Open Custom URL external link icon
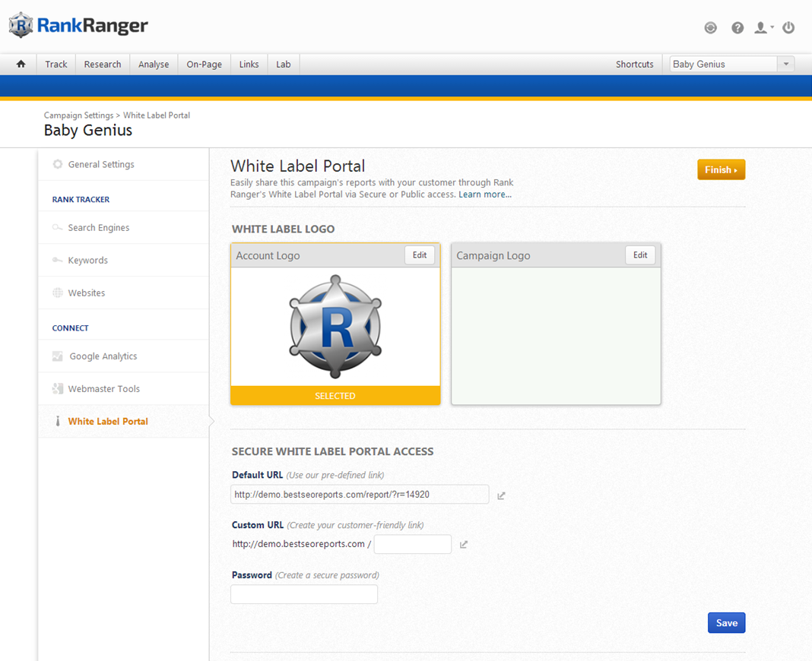Viewport: 812px width, 661px height. pyautogui.click(x=464, y=545)
